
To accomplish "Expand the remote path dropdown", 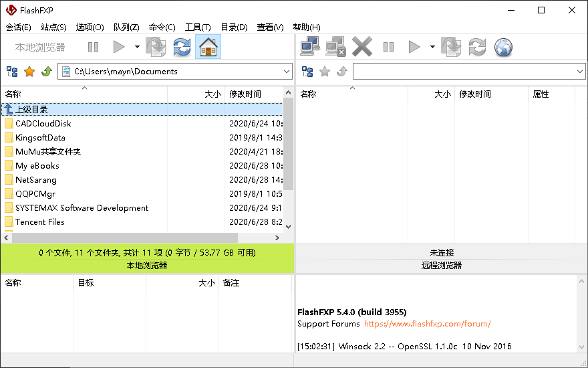I will (580, 72).
